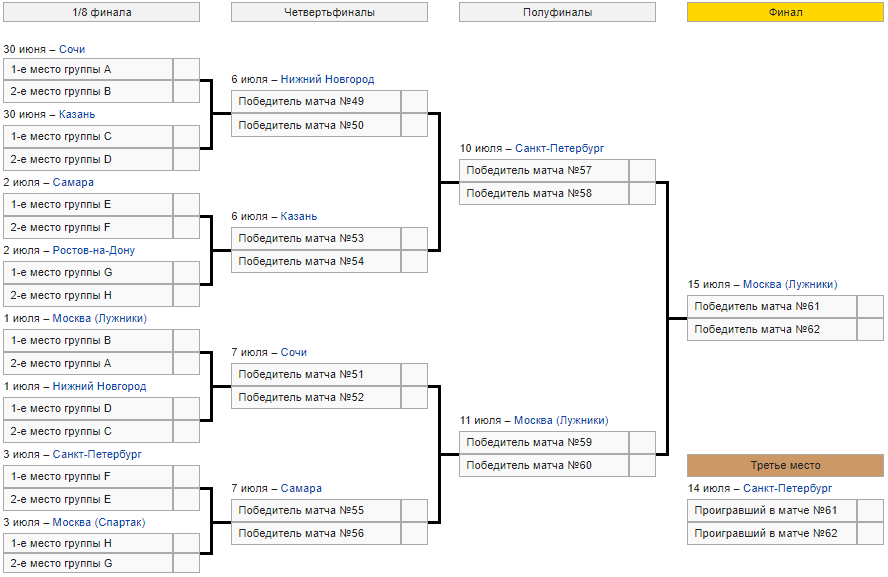Image resolution: width=888 pixels, height=577 pixels.
Task: Open Москва (Лужники) link dated 1 июля
Action: pos(100,318)
